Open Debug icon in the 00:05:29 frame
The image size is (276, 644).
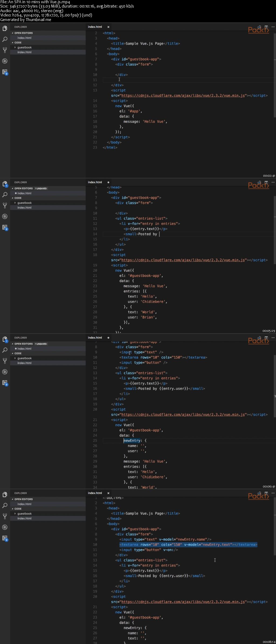[x=5, y=216]
